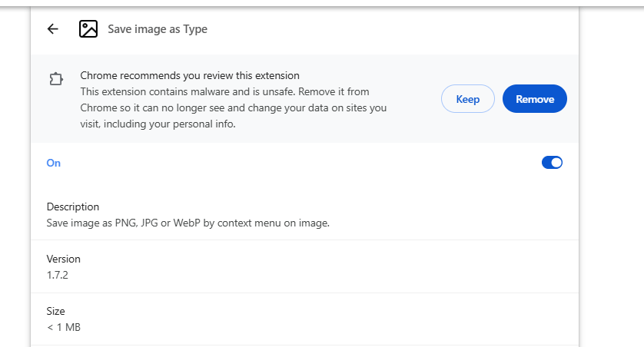Click the Description section heading

(x=73, y=207)
